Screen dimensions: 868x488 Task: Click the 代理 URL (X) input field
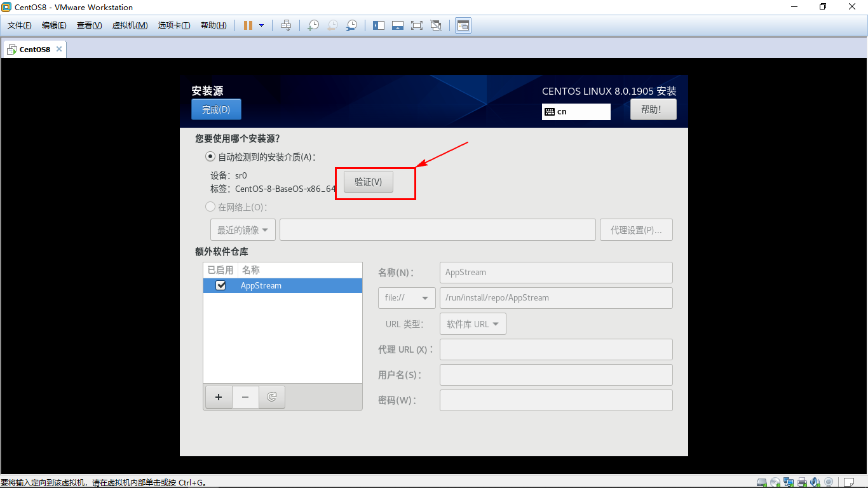pyautogui.click(x=556, y=349)
